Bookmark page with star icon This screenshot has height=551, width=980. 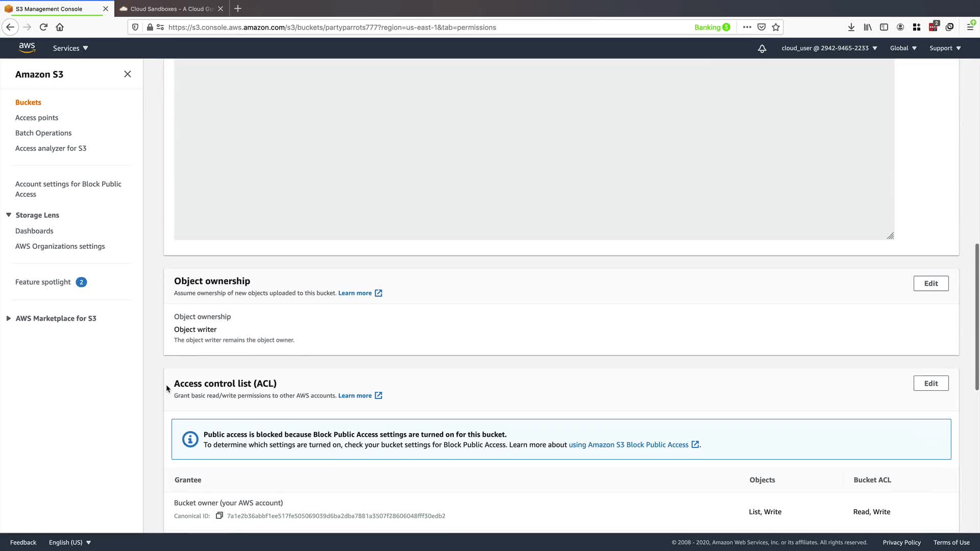(x=776, y=27)
